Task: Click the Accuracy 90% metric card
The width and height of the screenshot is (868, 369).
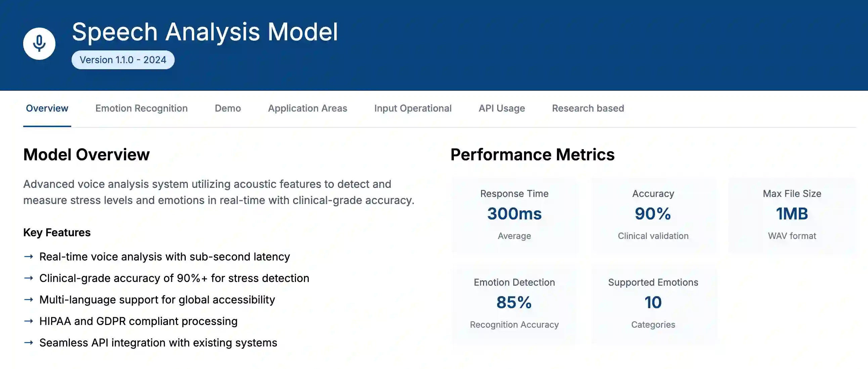Action: (x=653, y=215)
